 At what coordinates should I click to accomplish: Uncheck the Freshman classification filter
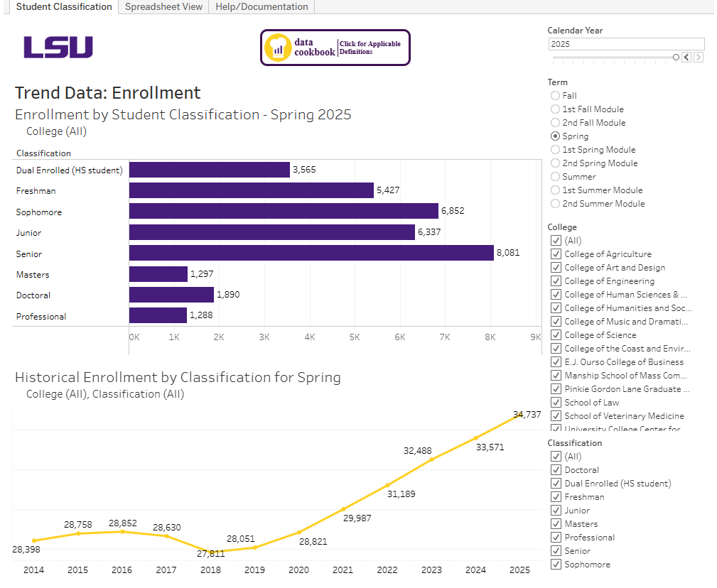pyautogui.click(x=555, y=496)
